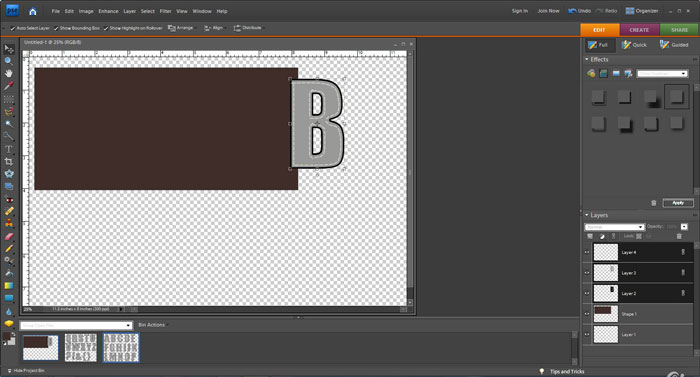Viewport: 700px width, 377px height.
Task: Click Apply in the Effects panel
Action: 678,203
